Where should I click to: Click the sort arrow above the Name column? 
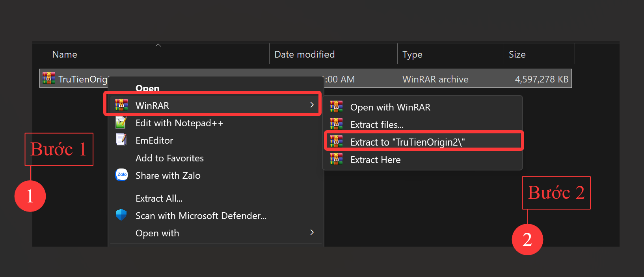tap(158, 45)
